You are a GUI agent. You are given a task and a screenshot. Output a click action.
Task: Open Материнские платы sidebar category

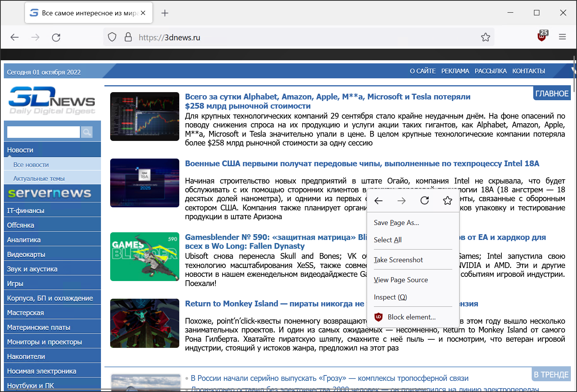(x=52, y=327)
